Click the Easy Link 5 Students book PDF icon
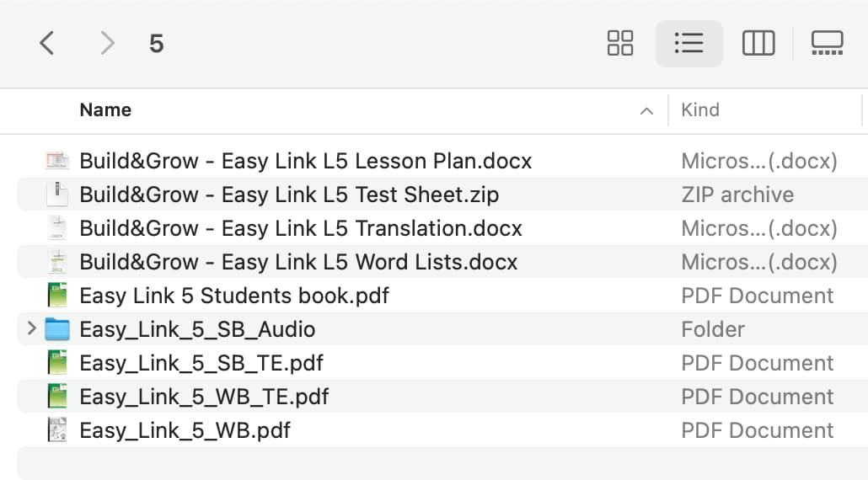The image size is (868, 480). tap(57, 296)
